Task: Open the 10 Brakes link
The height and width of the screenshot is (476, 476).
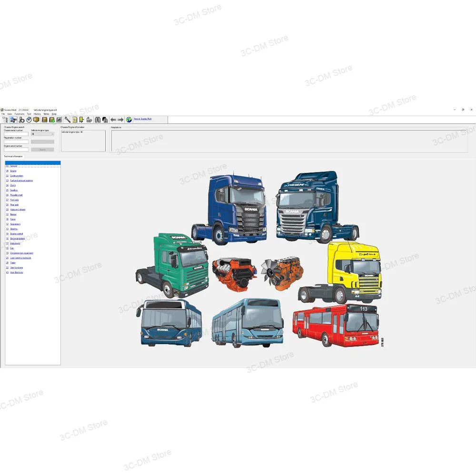Action: 11,215
